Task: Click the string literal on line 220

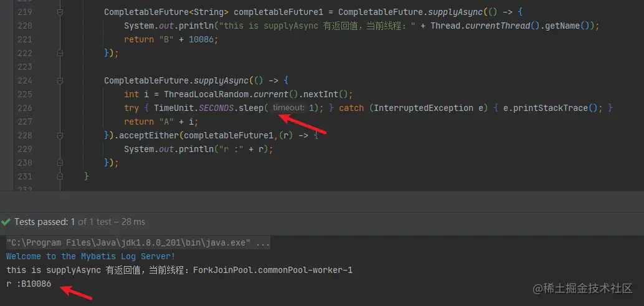Action: point(316,26)
